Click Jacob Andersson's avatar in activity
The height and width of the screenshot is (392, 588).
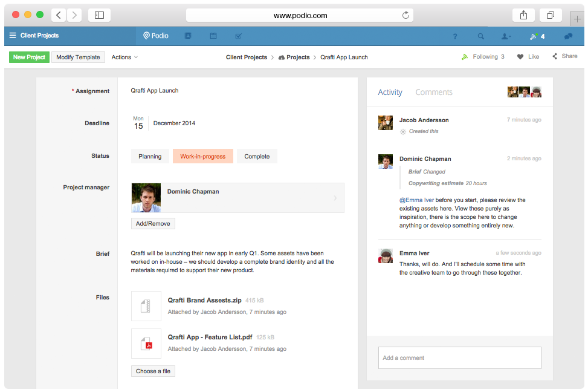point(386,123)
